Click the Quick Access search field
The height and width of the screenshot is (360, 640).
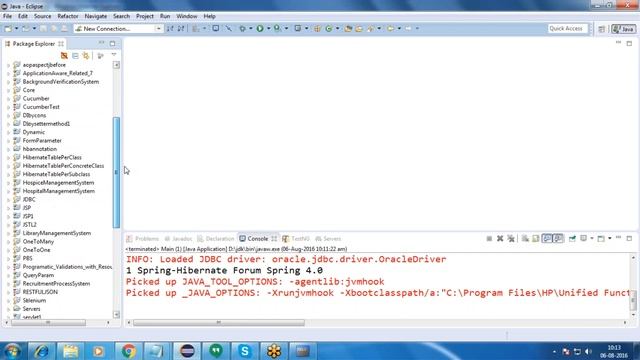(567, 29)
